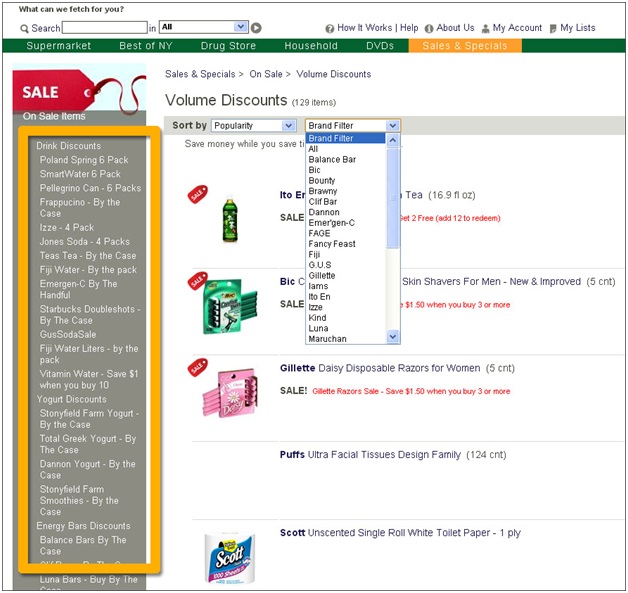Screen dimensions: 628x593
Task: Open Teas Tea By the Case link
Action: pos(88,255)
